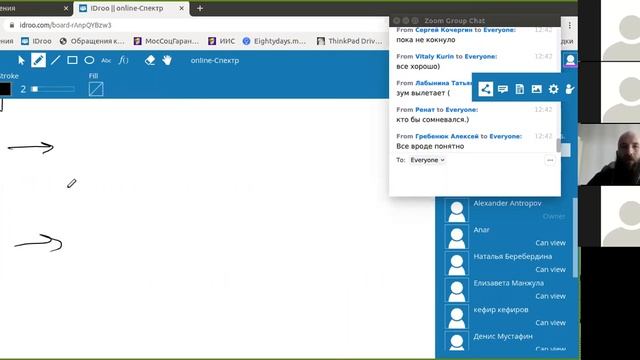Click the message 'кто бы сомневался.)'
This screenshot has height=360, width=640.
(432, 120)
